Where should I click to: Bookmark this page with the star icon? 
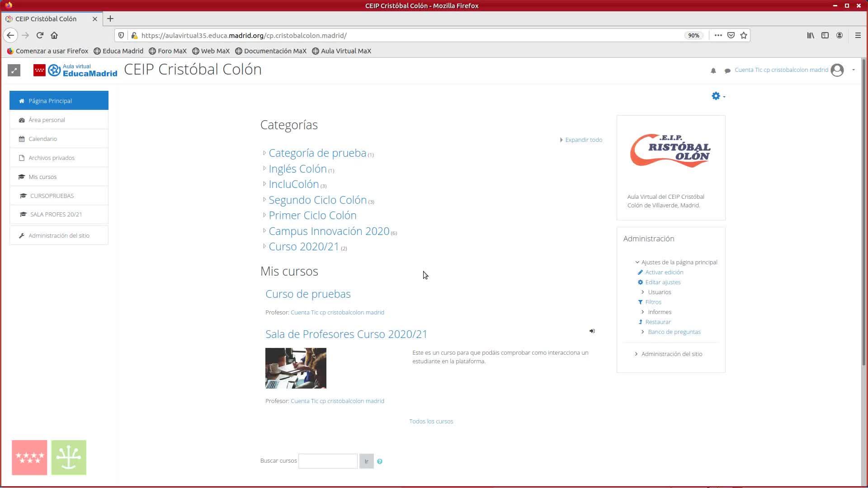pyautogui.click(x=744, y=35)
